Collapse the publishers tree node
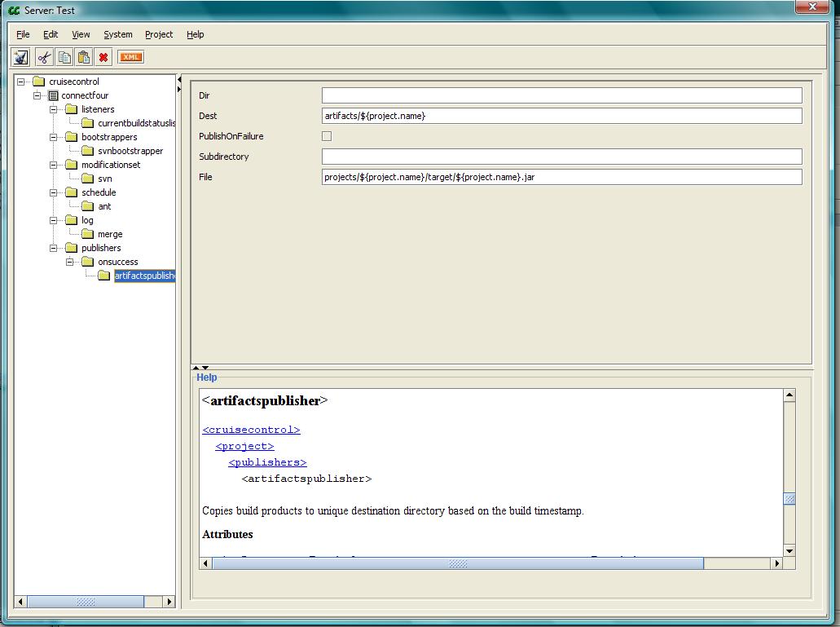This screenshot has width=840, height=627. click(54, 248)
